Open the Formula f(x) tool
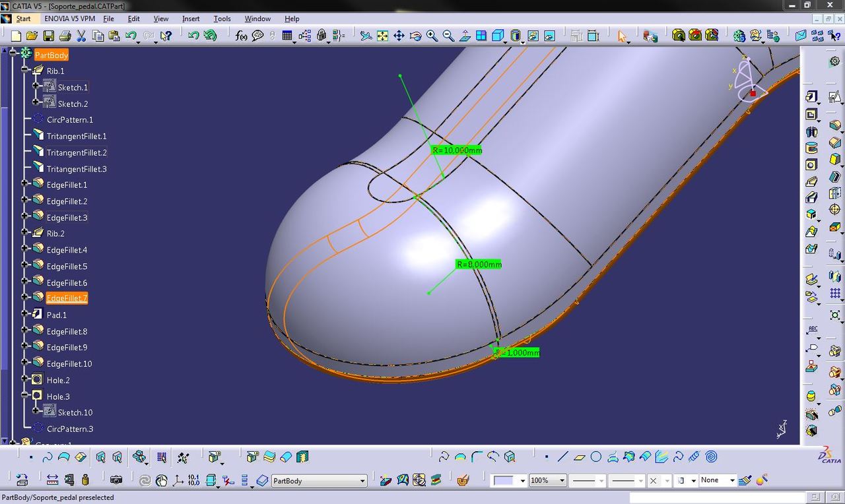This screenshot has width=845, height=504. tap(242, 36)
